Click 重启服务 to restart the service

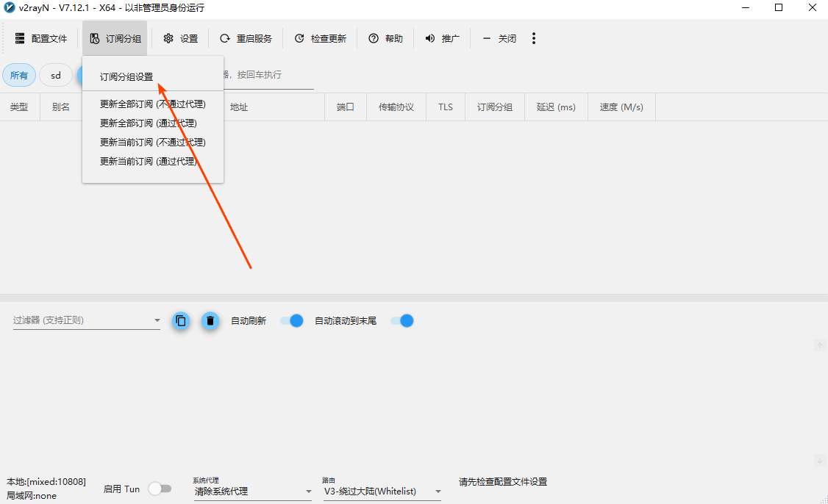tap(246, 38)
